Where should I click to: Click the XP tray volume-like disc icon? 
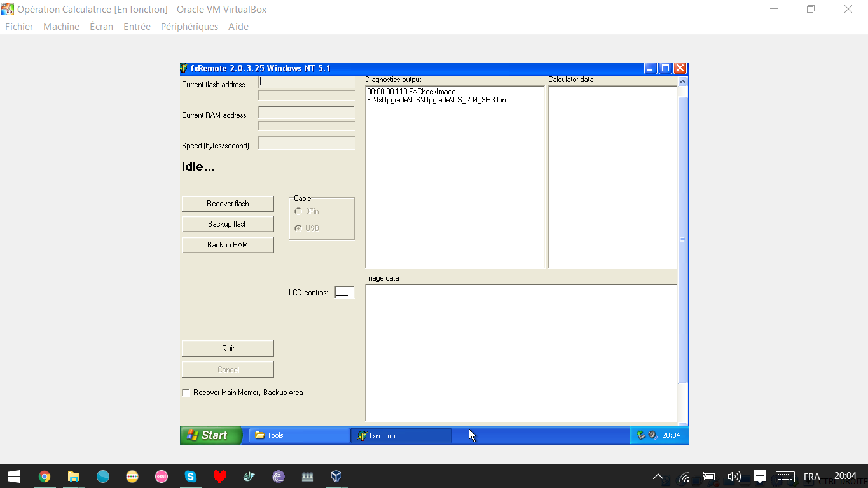(652, 435)
